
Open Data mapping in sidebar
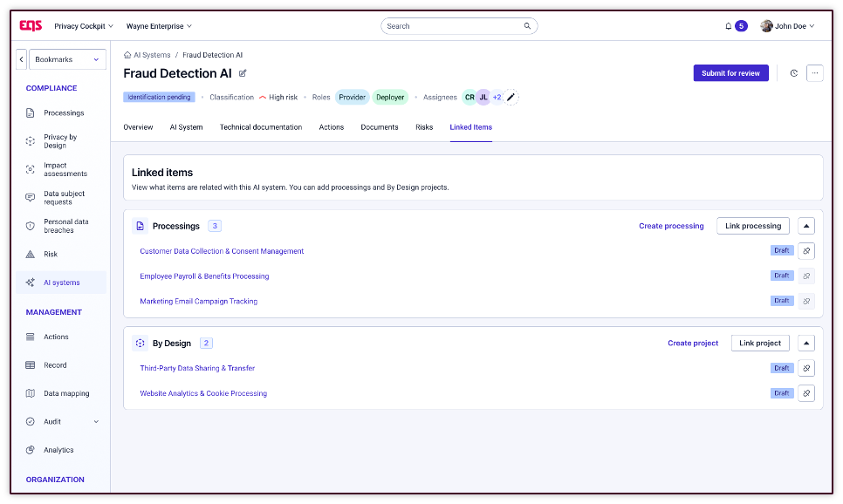click(61, 393)
